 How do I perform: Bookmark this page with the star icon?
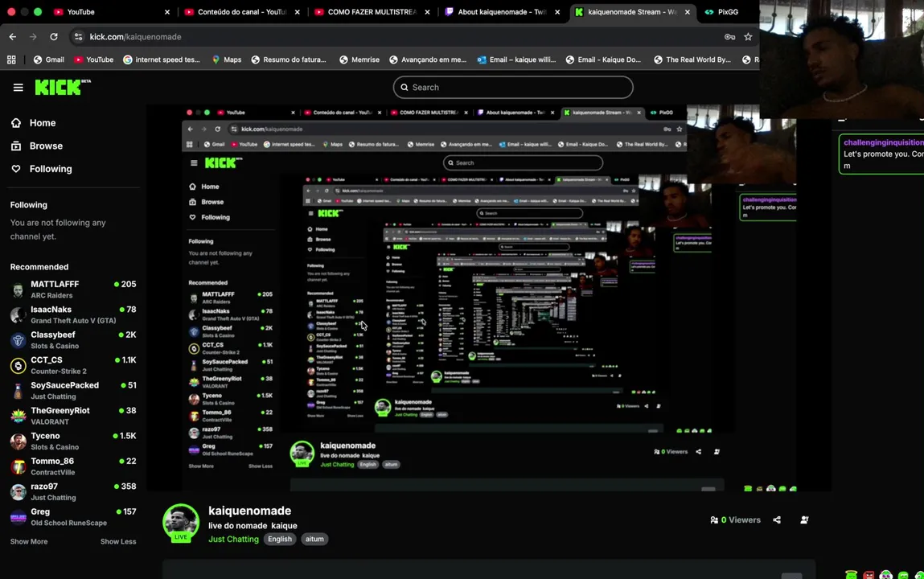pos(748,36)
